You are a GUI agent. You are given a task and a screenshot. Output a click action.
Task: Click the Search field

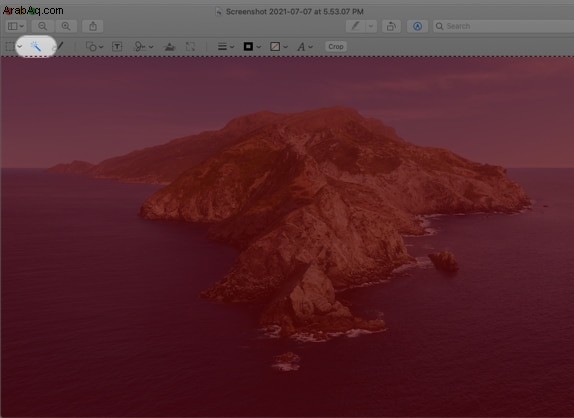click(x=503, y=26)
